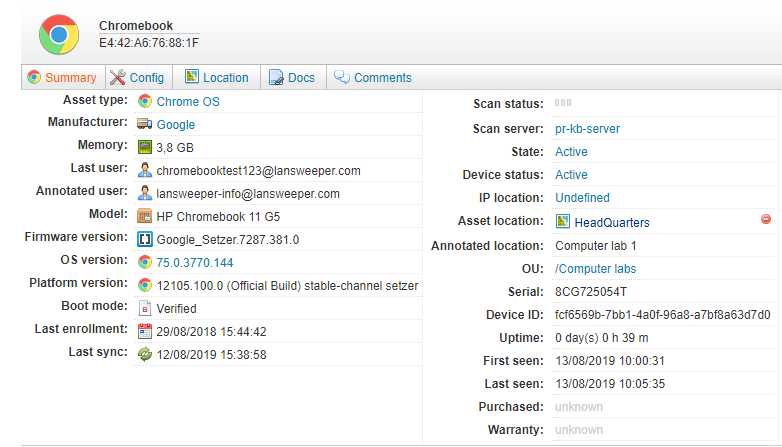Click the user icon beside Annotated user
The height and width of the screenshot is (447, 782).
[145, 193]
